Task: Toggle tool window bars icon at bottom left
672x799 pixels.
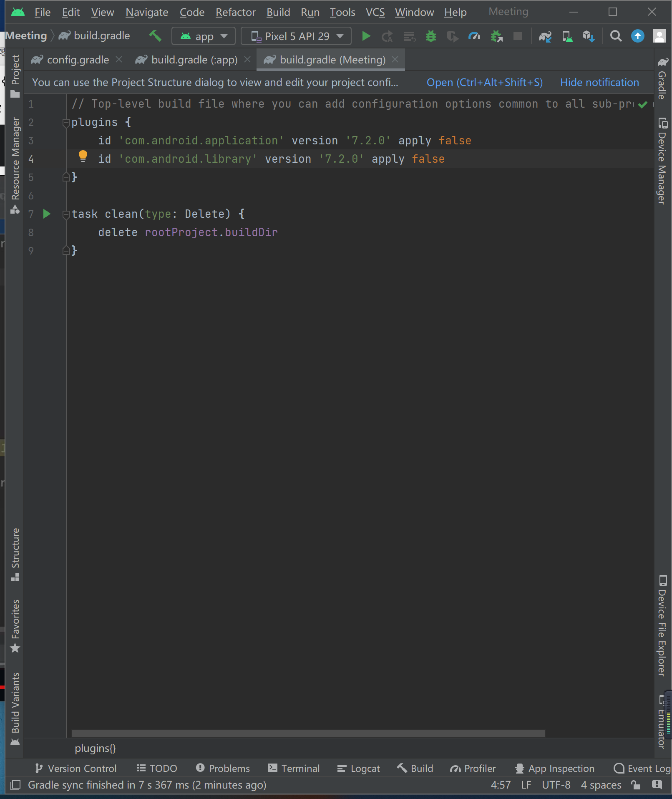Action: (15, 785)
